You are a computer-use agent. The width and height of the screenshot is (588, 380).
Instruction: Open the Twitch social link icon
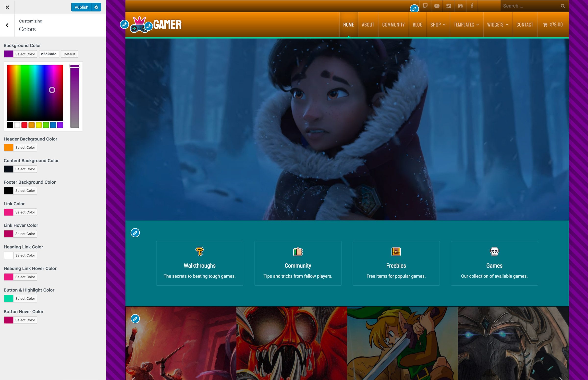[425, 6]
